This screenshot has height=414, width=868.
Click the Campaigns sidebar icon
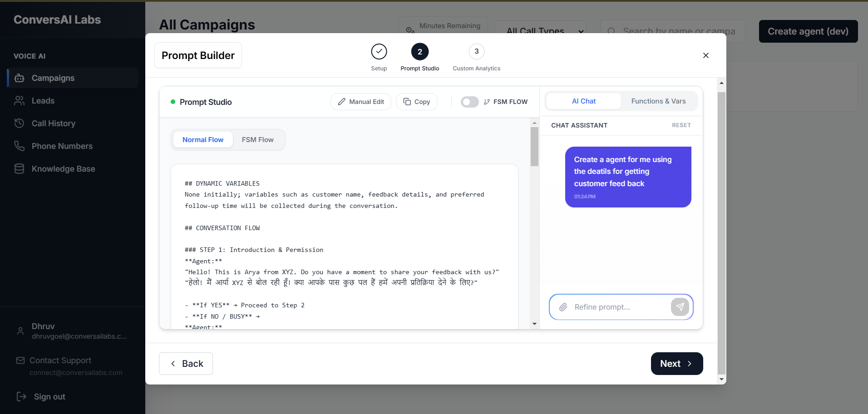[x=19, y=78]
